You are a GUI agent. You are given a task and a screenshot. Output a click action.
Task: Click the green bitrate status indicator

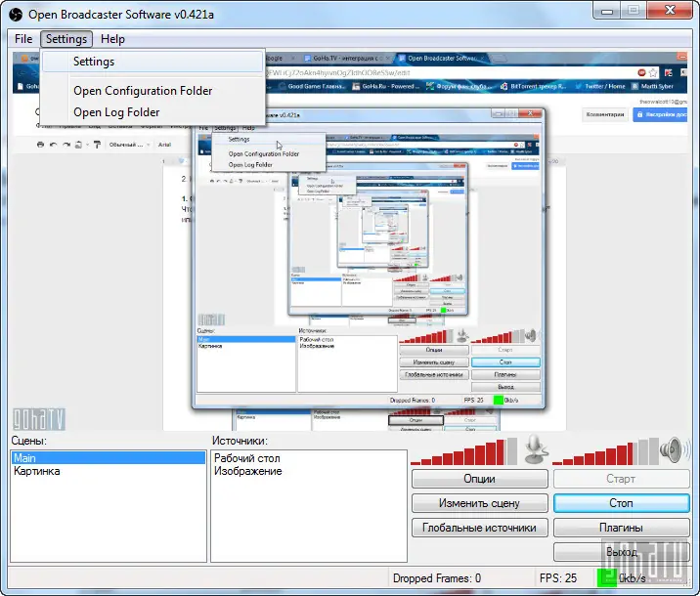(x=607, y=578)
